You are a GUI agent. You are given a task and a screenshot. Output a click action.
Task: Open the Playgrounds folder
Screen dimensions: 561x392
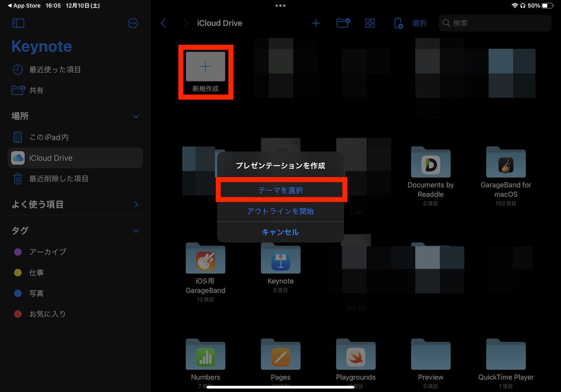click(x=355, y=363)
